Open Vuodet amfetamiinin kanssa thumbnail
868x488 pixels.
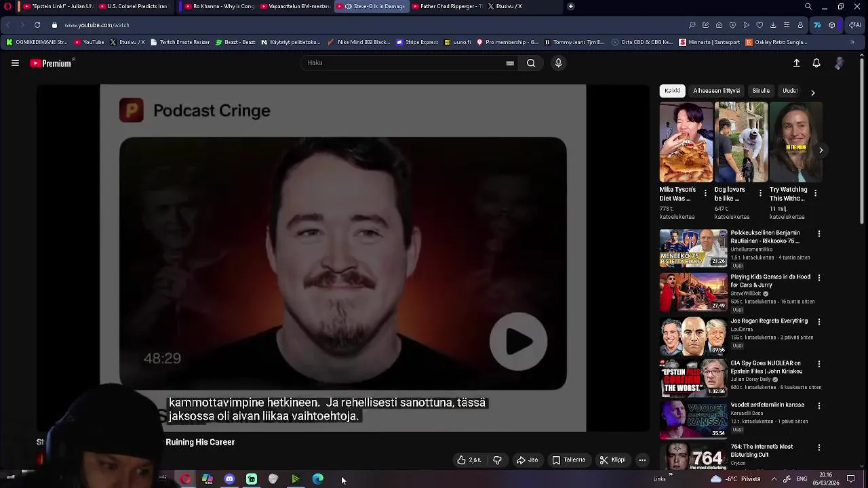693,419
